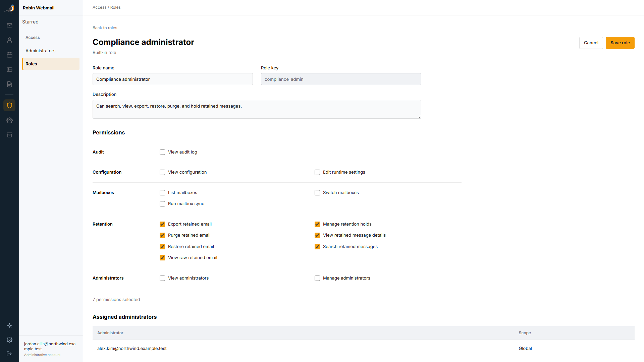Click the Access section heading in sidebar
The height and width of the screenshot is (362, 644).
[33, 38]
